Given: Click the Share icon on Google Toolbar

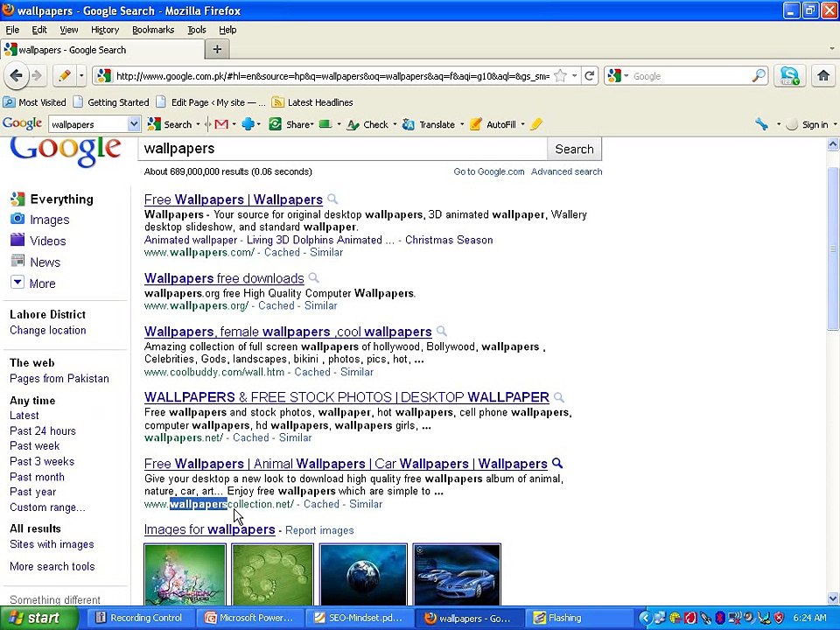Looking at the screenshot, I should click(x=275, y=124).
